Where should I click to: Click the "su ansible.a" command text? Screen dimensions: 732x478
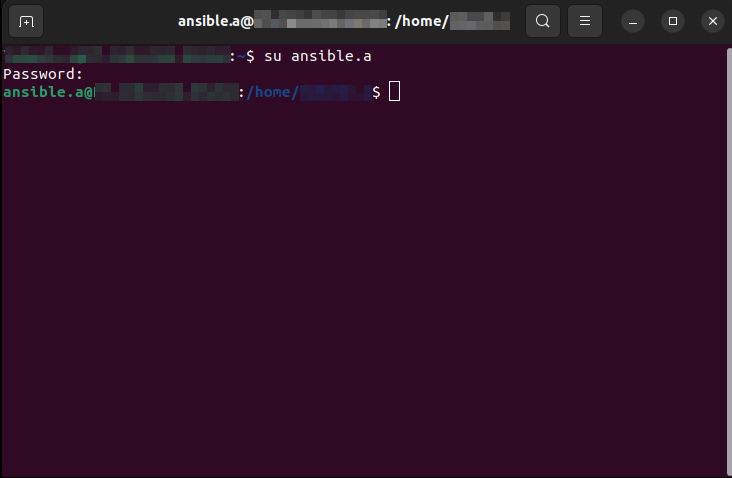[x=317, y=56]
